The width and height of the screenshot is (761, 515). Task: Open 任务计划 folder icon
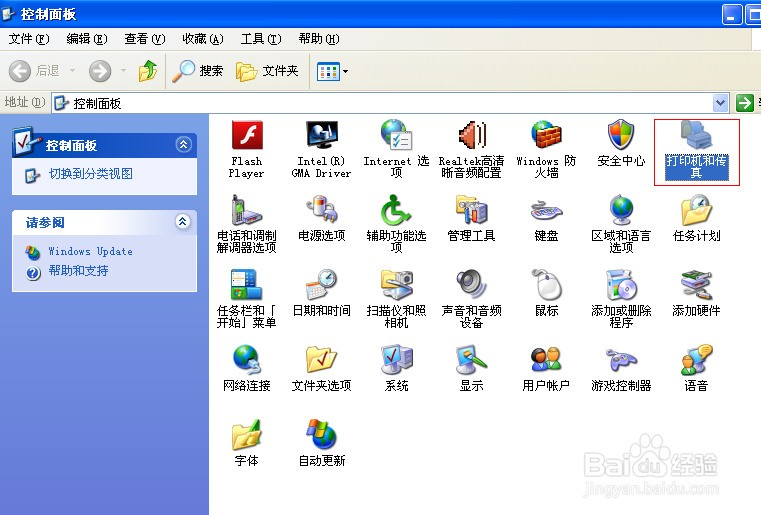pyautogui.click(x=696, y=218)
